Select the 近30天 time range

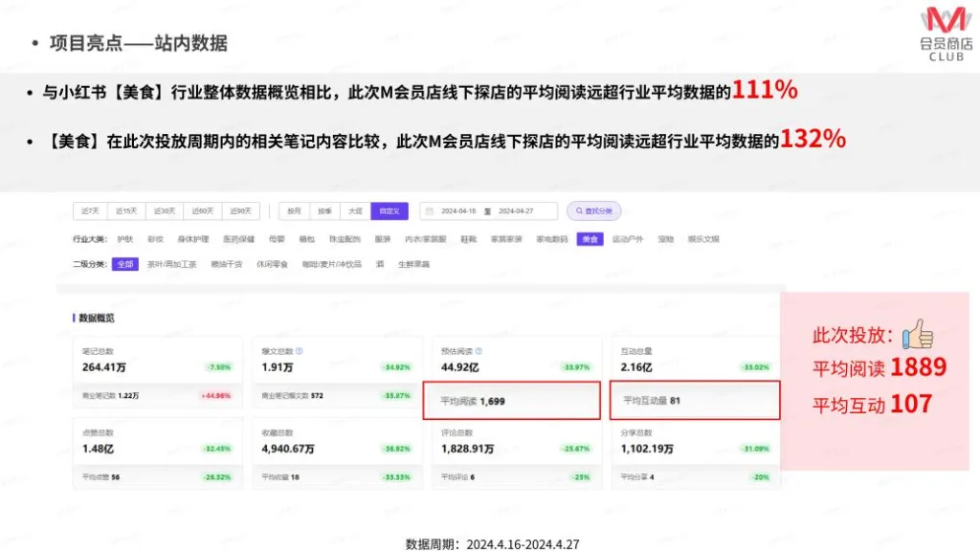pyautogui.click(x=166, y=211)
